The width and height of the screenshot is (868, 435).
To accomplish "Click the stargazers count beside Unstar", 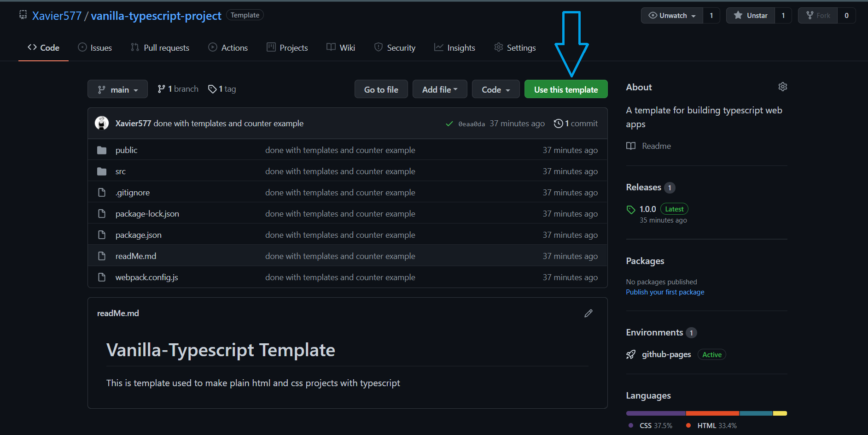I will tap(783, 16).
